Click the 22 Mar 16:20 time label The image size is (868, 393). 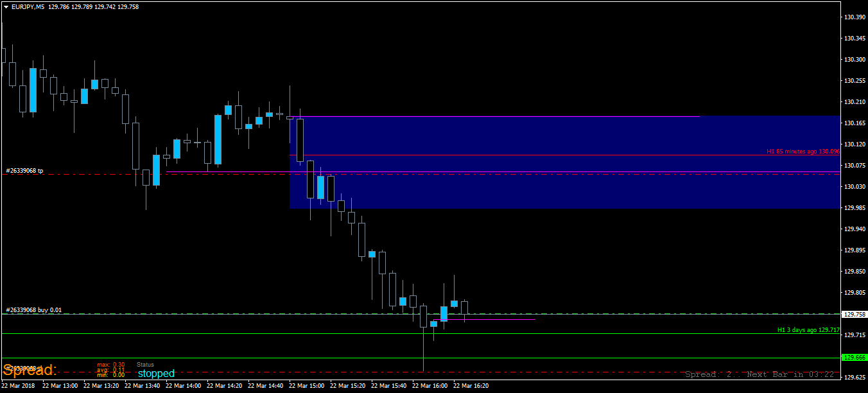pos(470,386)
